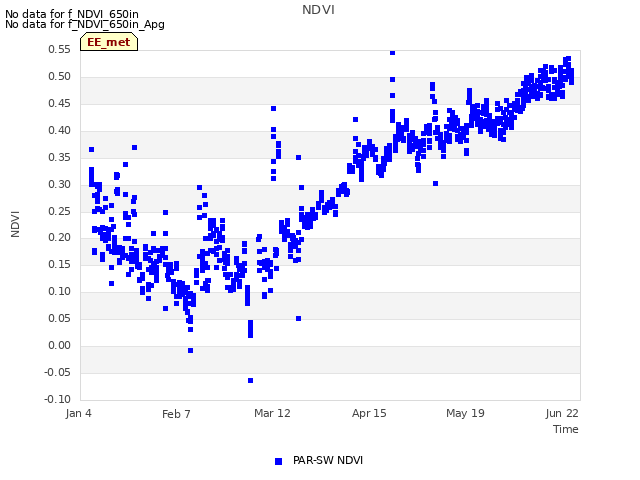Click the Mar 12 x-axis tick label
Screen dimensions: 640x480
(272, 413)
